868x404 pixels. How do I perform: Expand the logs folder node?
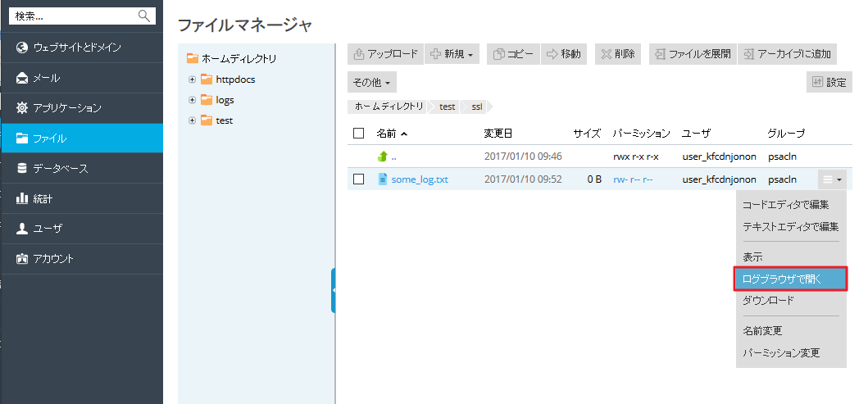[192, 100]
